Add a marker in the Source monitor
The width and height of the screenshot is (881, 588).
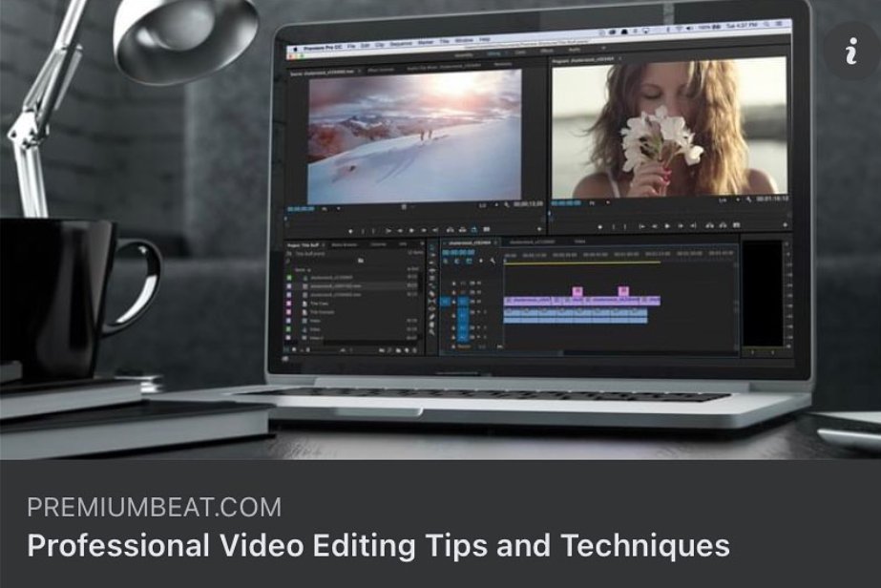(350, 231)
